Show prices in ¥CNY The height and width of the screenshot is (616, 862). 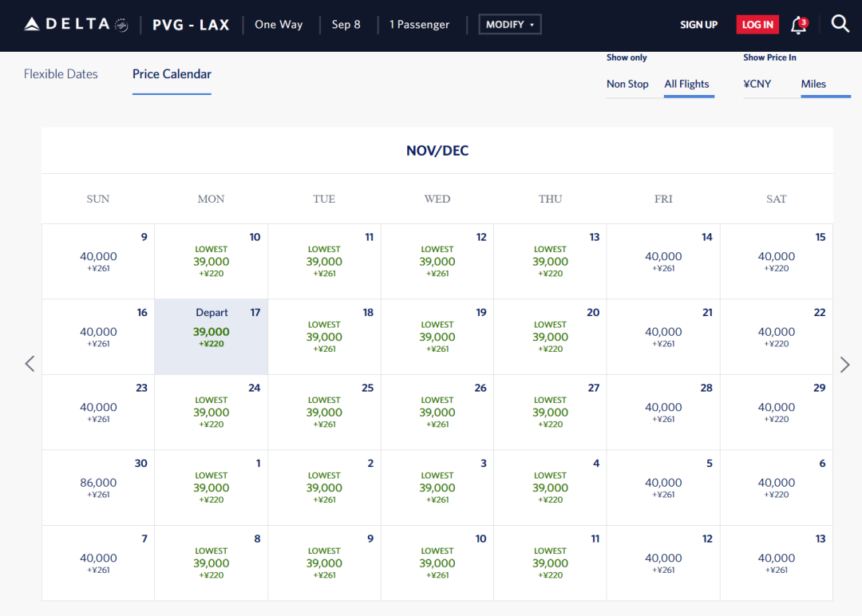tap(757, 84)
